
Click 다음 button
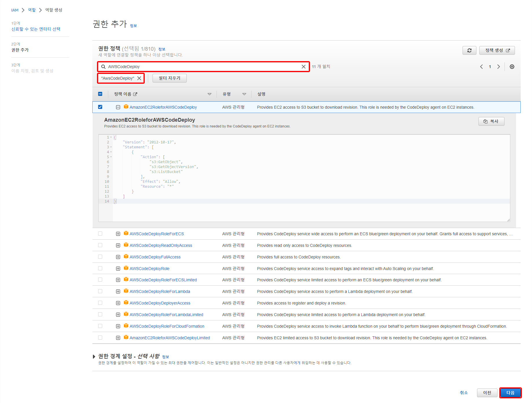pos(510,393)
